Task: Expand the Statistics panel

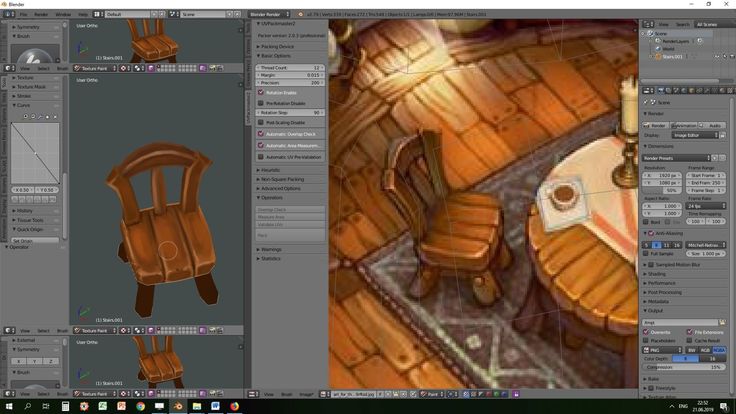Action: tap(269, 259)
